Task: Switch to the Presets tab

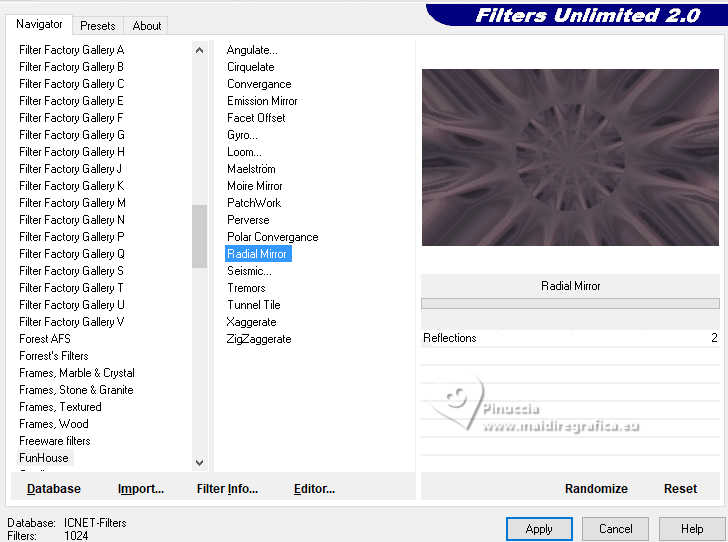Action: tap(98, 26)
